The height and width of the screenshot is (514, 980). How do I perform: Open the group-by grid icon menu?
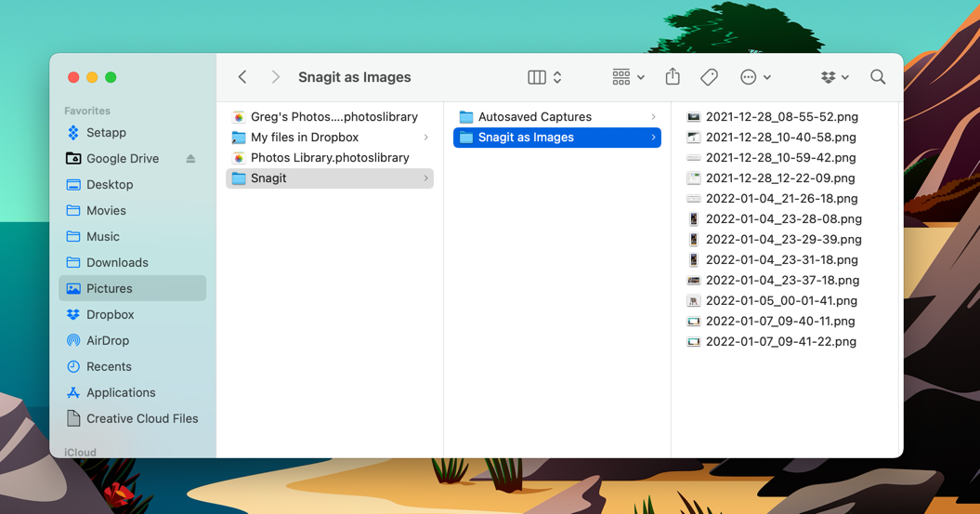point(628,77)
